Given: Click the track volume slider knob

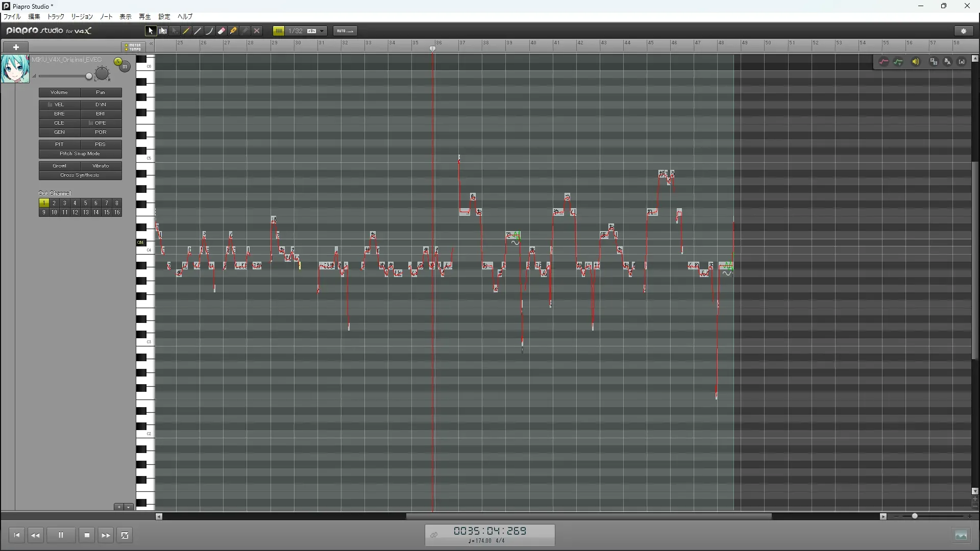Looking at the screenshot, I should click(89, 77).
